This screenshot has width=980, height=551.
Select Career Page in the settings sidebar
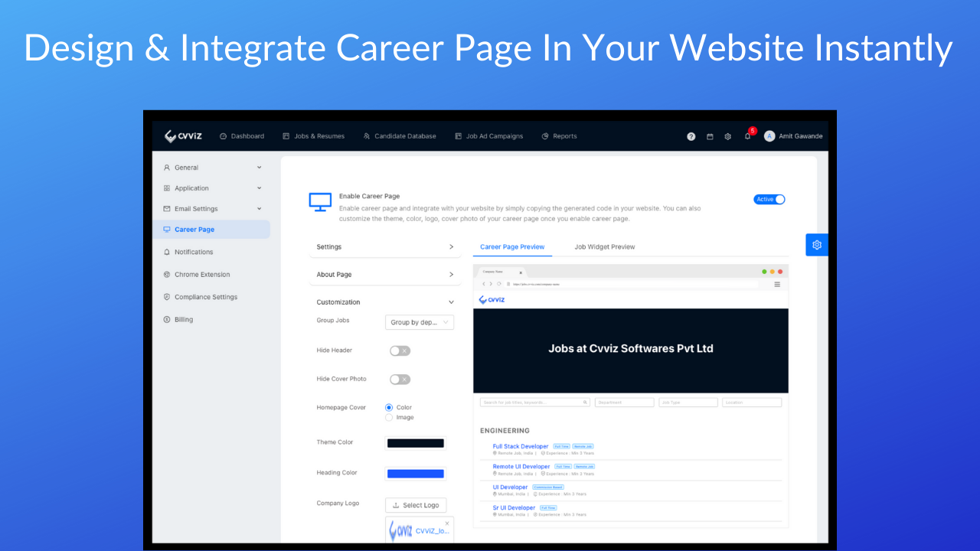tap(211, 230)
